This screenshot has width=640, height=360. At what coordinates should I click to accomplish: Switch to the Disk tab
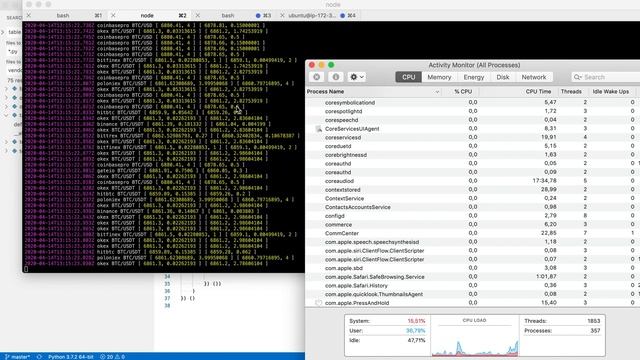(502, 77)
